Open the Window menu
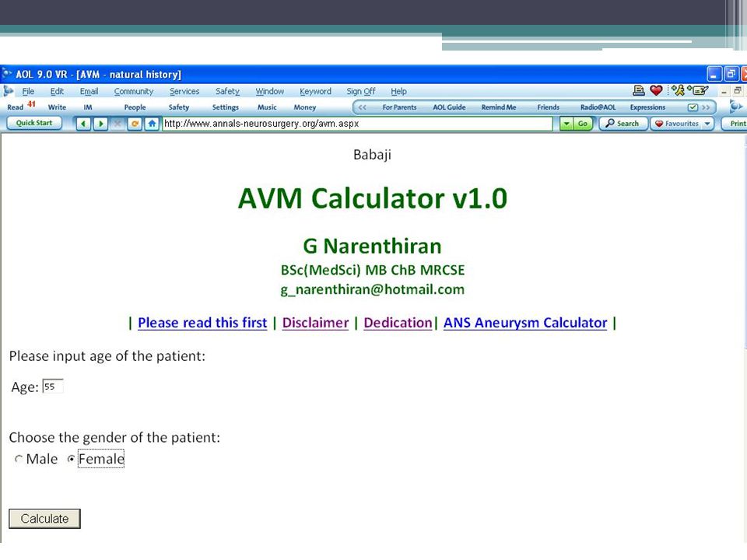The height and width of the screenshot is (560, 747). (270, 91)
